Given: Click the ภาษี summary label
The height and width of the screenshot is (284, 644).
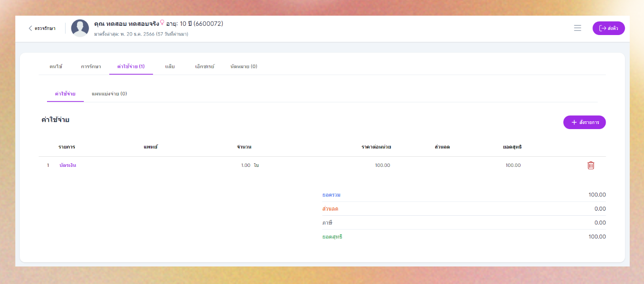Looking at the screenshot, I should (327, 223).
